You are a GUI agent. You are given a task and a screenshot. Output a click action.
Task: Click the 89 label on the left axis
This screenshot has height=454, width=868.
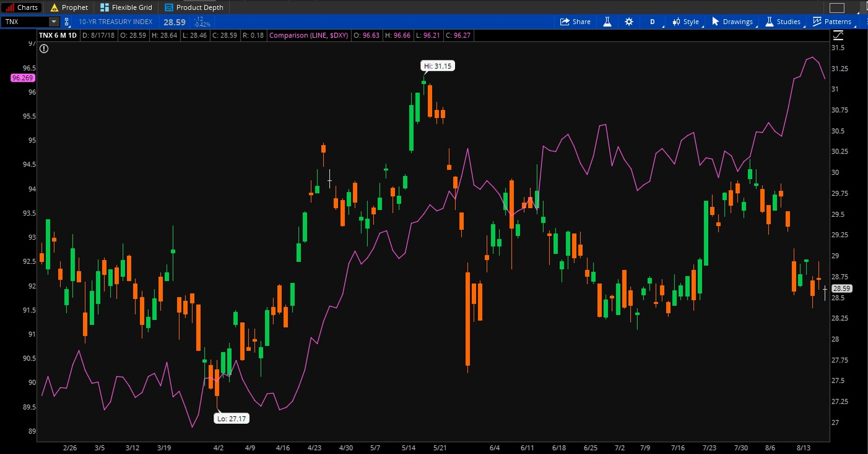(31, 431)
